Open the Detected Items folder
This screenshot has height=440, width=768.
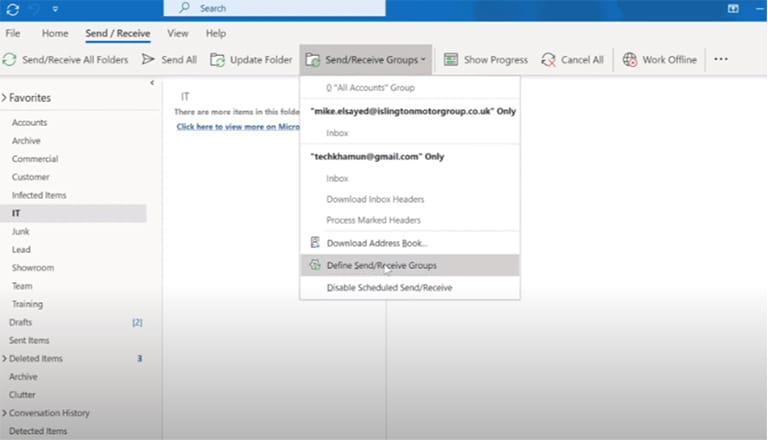[x=38, y=431]
